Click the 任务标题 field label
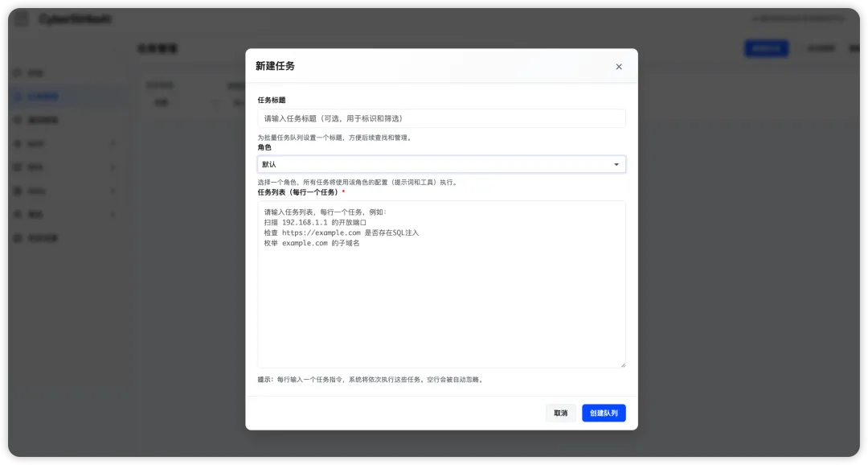 [x=272, y=101]
